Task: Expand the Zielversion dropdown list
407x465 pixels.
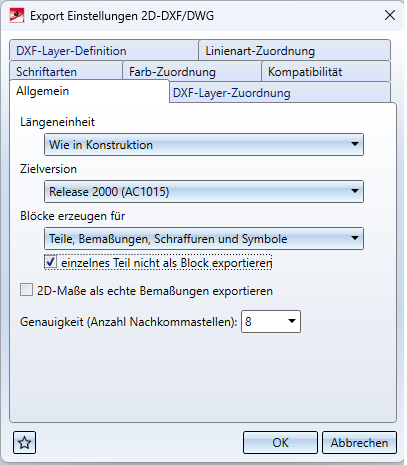Action: [x=204, y=191]
